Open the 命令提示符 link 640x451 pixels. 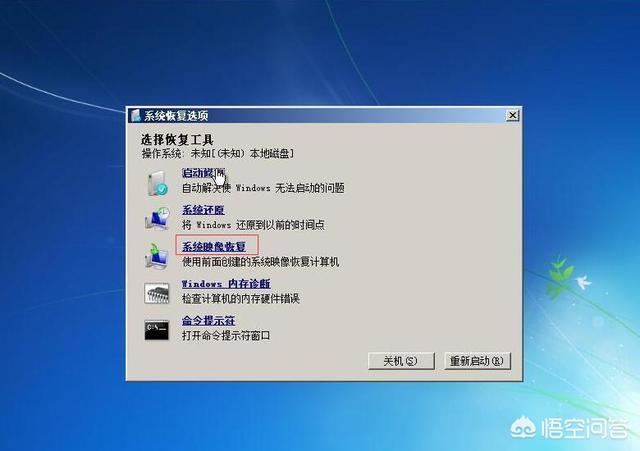pos(209,321)
